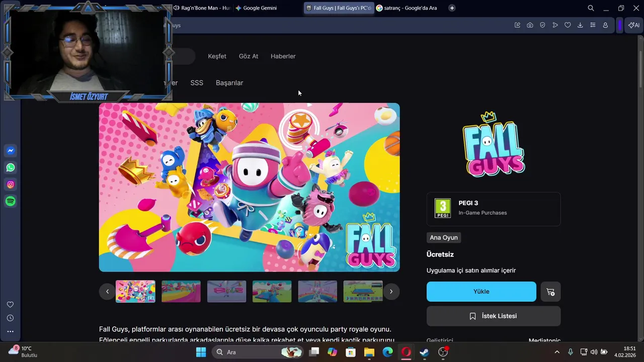The width and height of the screenshot is (644, 362).
Task: Select the second screenshot thumbnail
Action: click(x=181, y=292)
